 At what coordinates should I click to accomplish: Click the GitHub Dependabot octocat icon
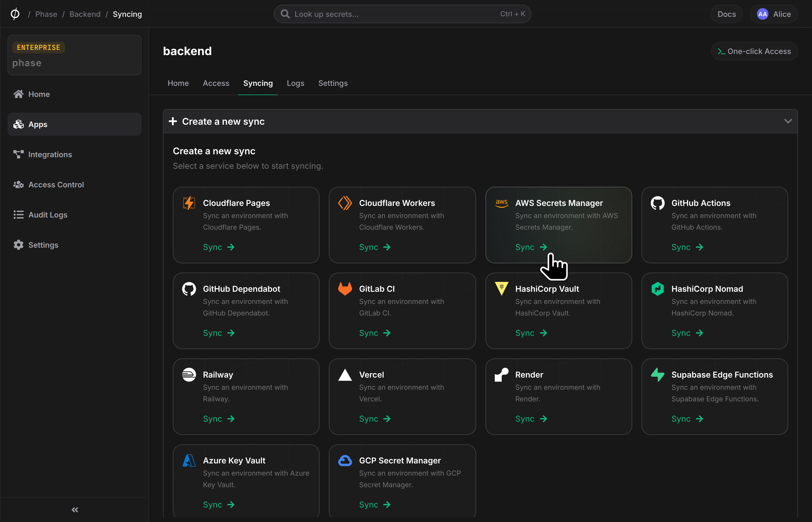click(x=189, y=289)
